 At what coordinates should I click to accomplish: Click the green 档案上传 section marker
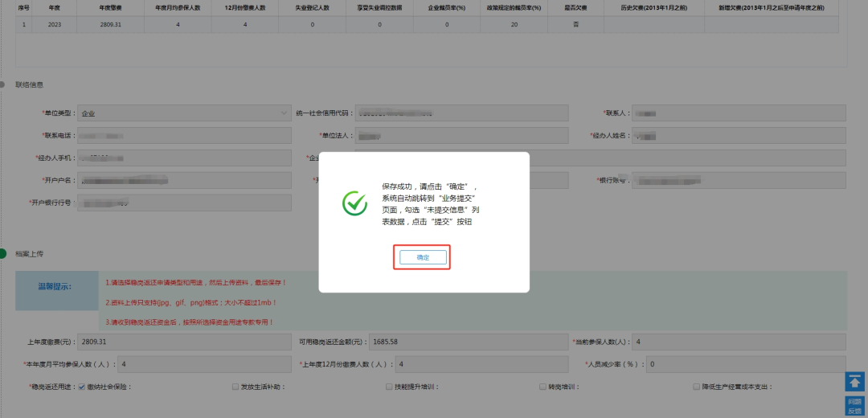pyautogui.click(x=3, y=253)
